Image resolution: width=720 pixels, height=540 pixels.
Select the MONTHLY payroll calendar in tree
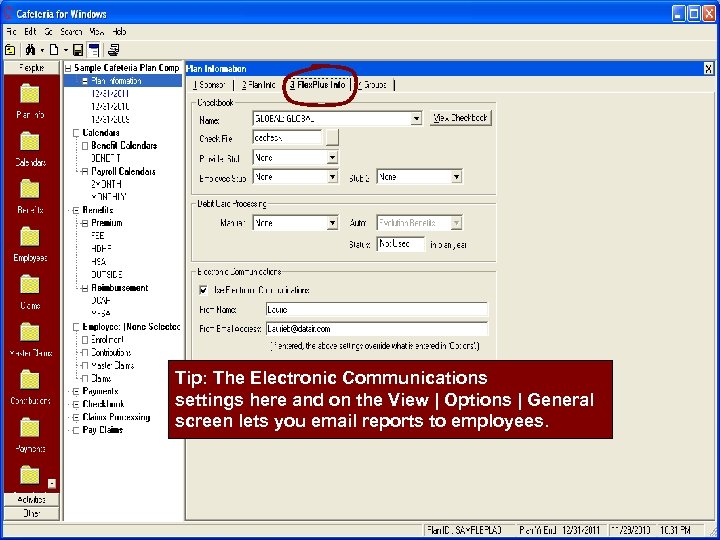(x=109, y=197)
